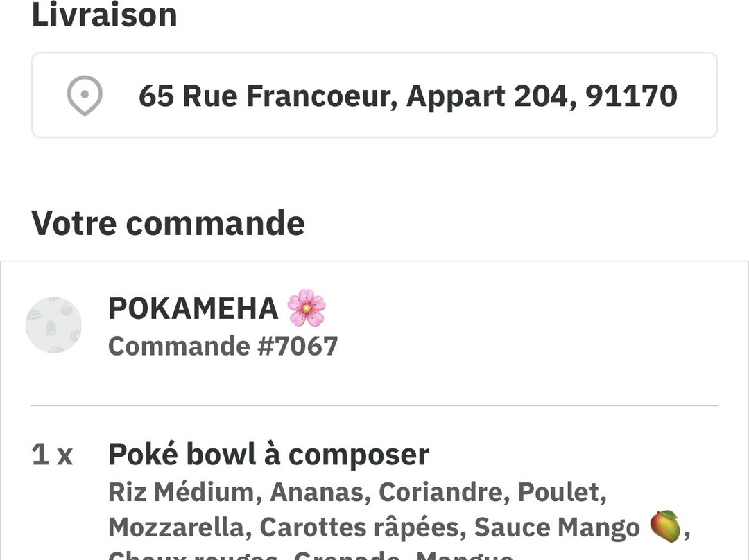749x560 pixels.
Task: Click the Livraison section heading
Action: tap(104, 15)
